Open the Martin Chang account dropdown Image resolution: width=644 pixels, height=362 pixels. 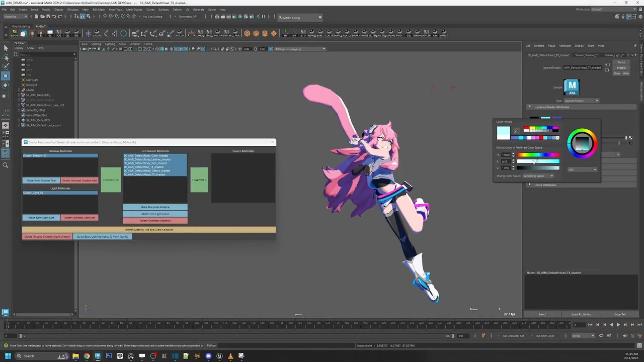coord(300,18)
